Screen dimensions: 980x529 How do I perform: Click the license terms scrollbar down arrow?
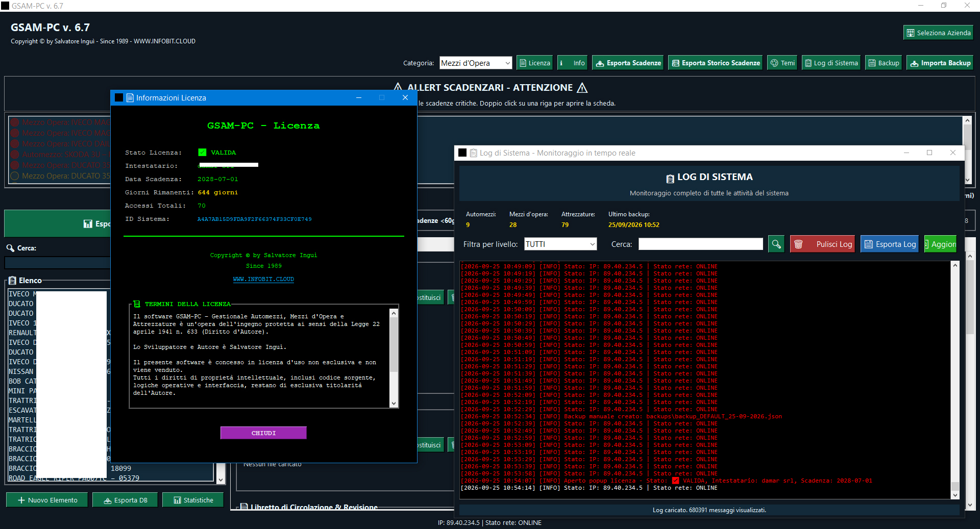click(x=394, y=404)
